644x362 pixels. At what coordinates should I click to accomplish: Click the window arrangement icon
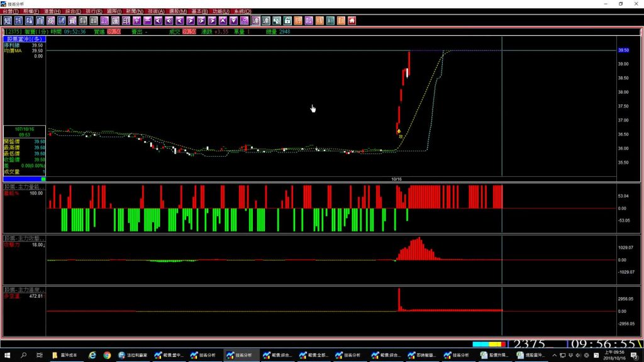tap(277, 21)
